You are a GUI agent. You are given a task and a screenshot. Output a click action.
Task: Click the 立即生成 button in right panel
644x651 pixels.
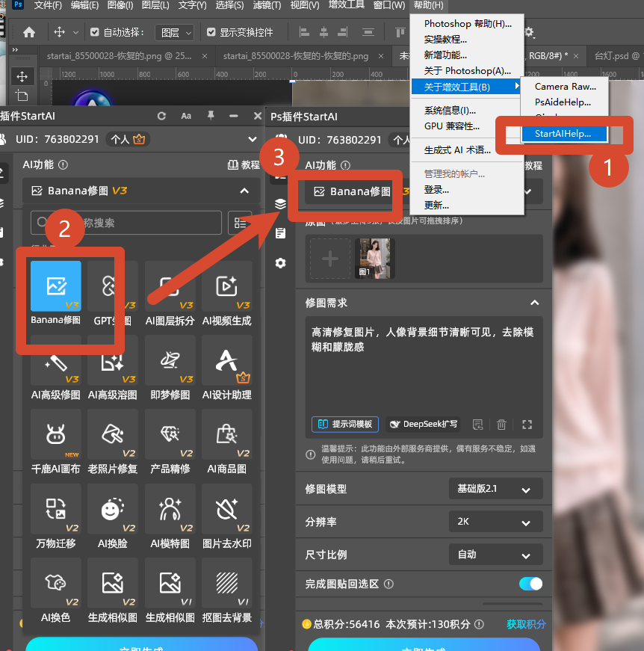[x=424, y=645]
